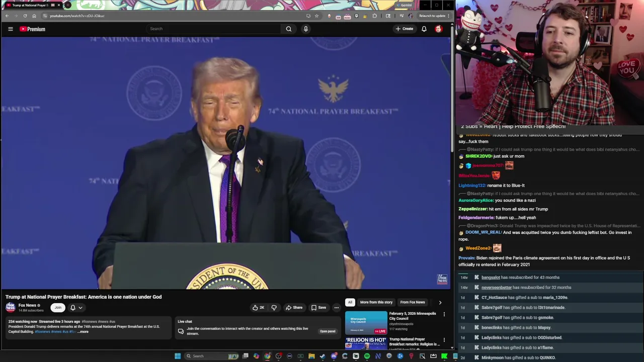Screen dimensions: 644x362
Task: Open Task View on the taskbar
Action: click(245, 356)
